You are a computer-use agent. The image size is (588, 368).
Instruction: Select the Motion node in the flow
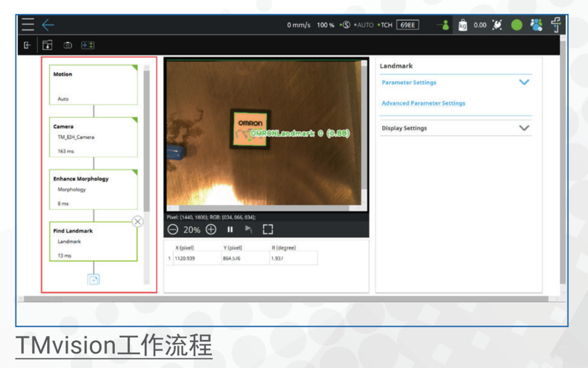pos(93,84)
